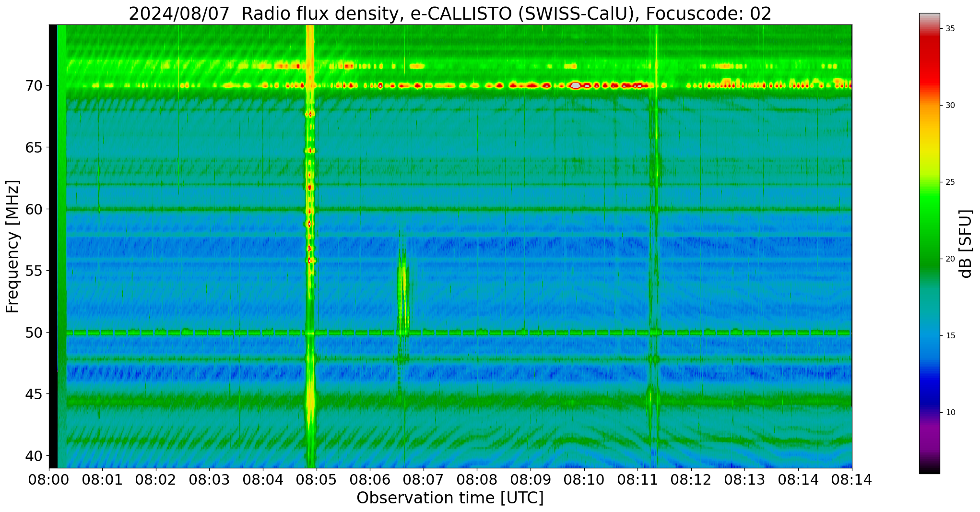Click the 15 label on the colorbar

[950, 336]
